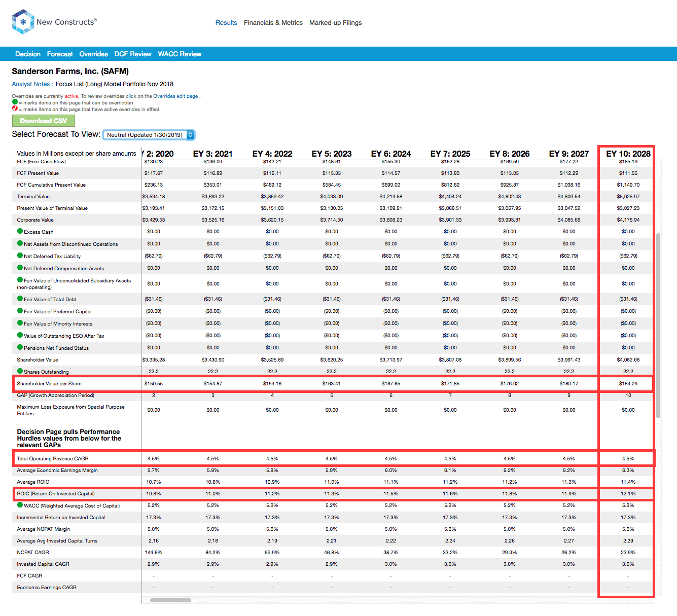Click the Incremental Return on Invested Capital label
This screenshot has width=677, height=616.
61,518
